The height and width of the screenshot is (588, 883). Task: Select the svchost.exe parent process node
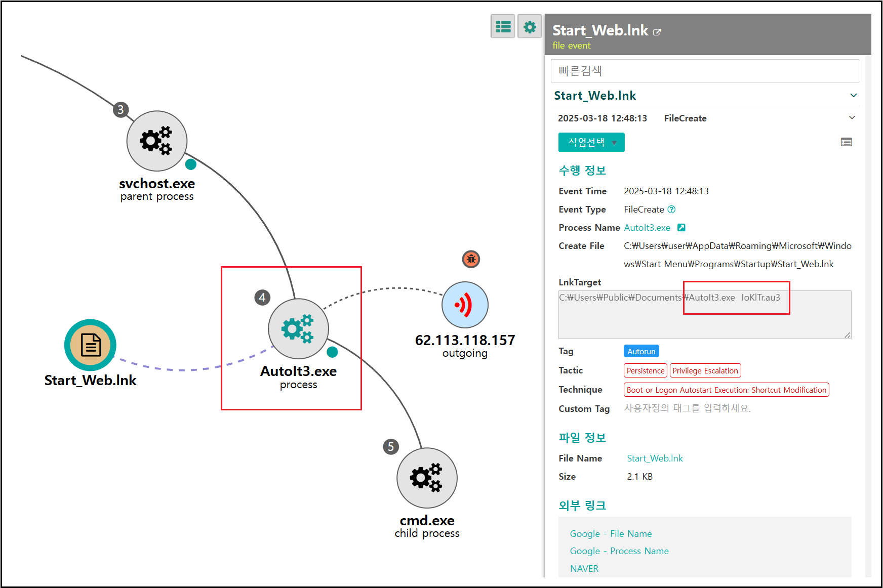click(157, 141)
